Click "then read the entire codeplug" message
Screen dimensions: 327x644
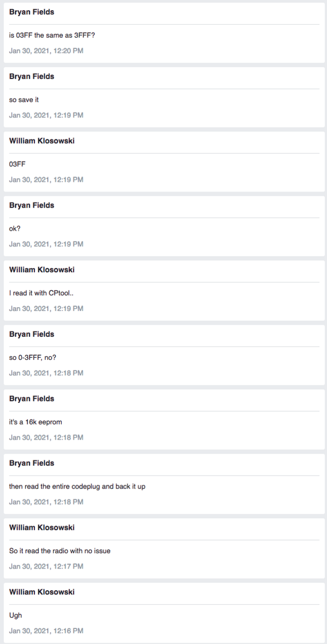point(77,487)
